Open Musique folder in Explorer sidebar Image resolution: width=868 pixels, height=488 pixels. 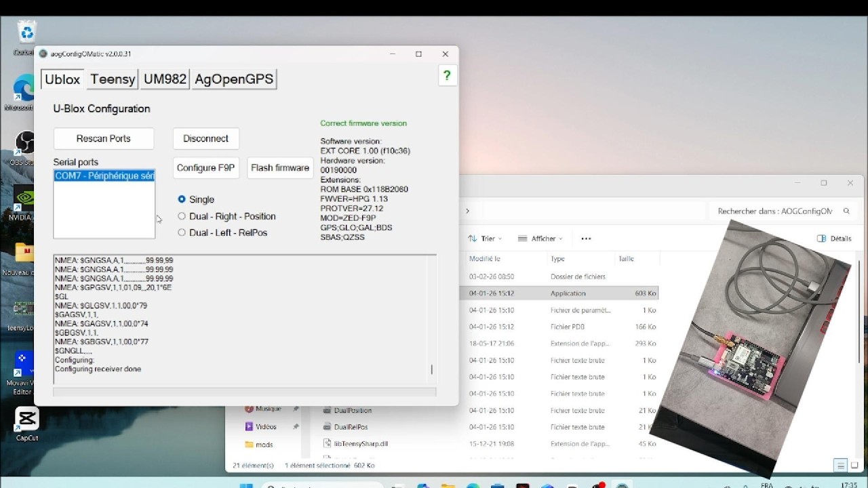click(x=268, y=409)
